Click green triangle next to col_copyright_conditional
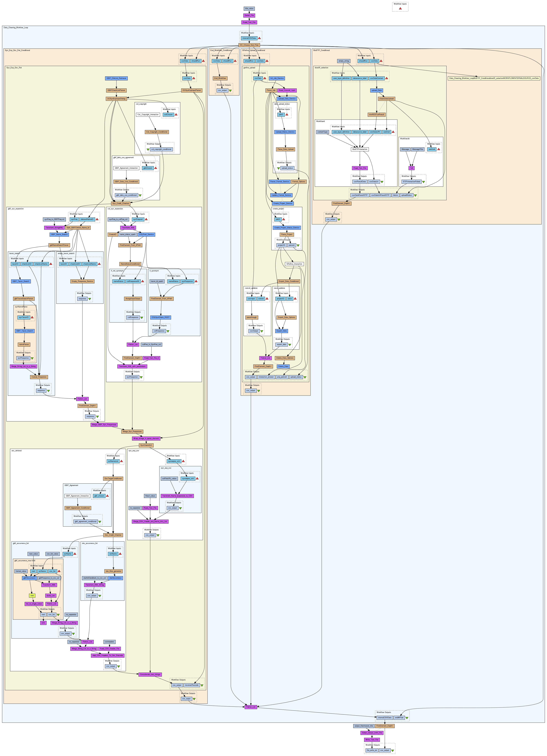The width and height of the screenshot is (547, 756). click(148, 149)
